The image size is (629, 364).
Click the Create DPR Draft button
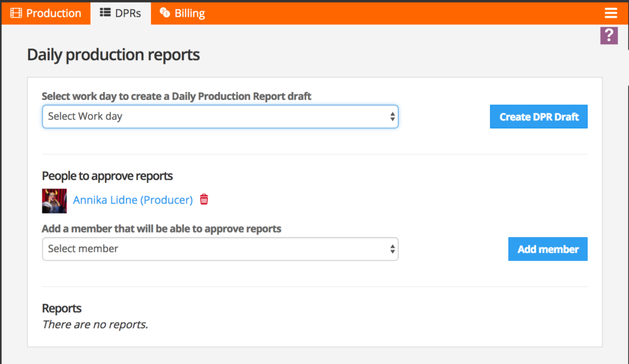click(538, 117)
